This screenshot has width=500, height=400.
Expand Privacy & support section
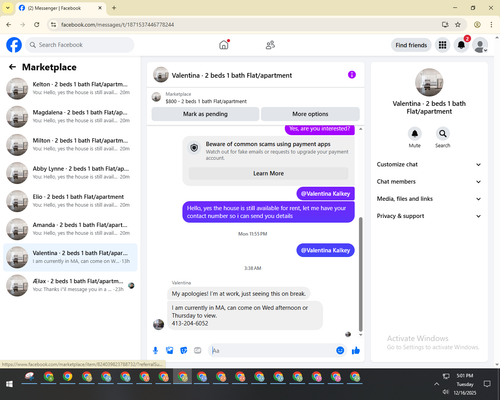429,216
